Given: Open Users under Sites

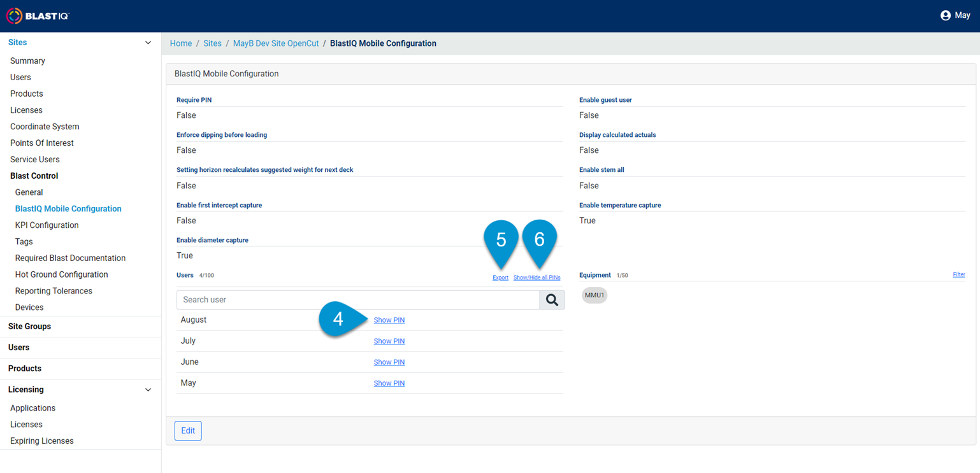Looking at the screenshot, I should (20, 78).
